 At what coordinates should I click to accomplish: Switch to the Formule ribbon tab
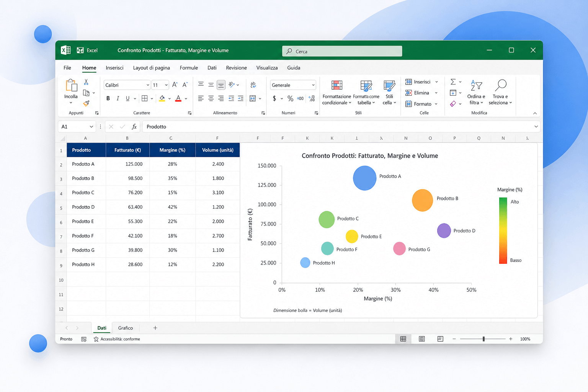point(189,68)
